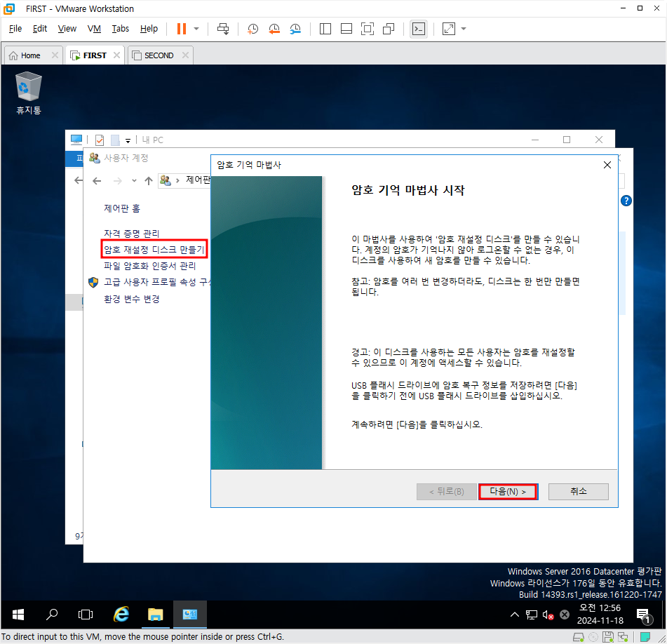The image size is (667, 644).
Task: Click VMware floppy device status icon
Action: pyautogui.click(x=608, y=637)
